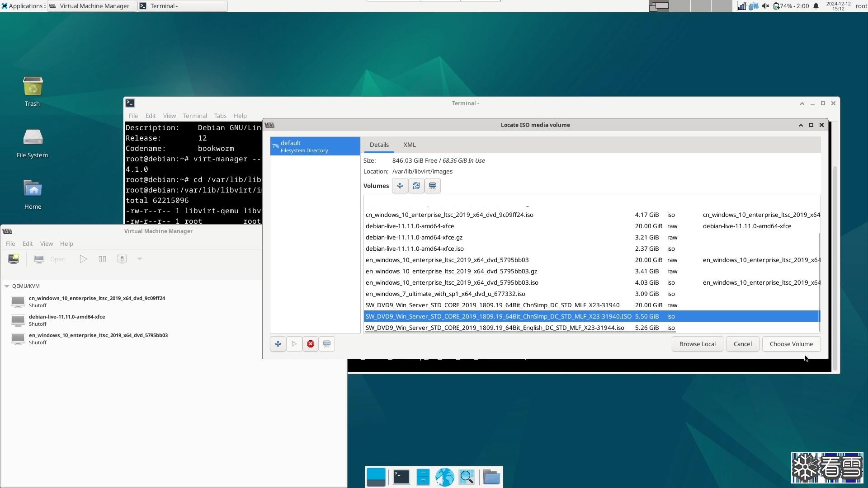Run the virtual machine play icon
This screenshot has width=868, height=488.
[x=83, y=259]
